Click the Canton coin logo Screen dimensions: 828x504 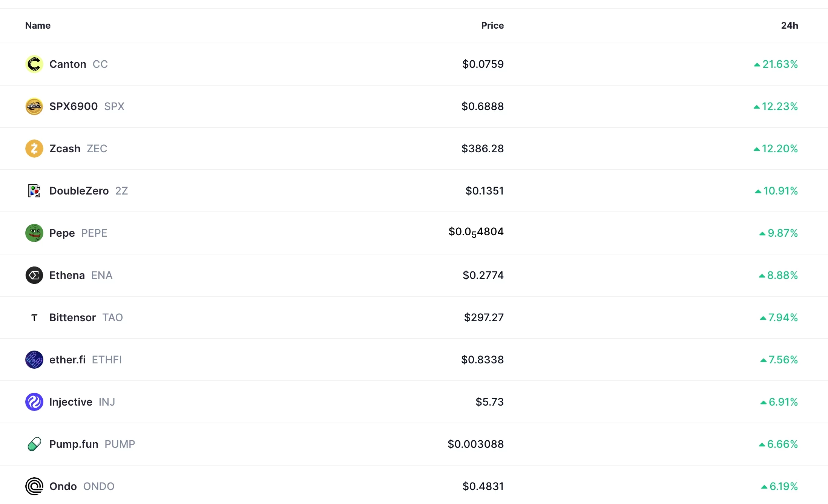click(34, 64)
